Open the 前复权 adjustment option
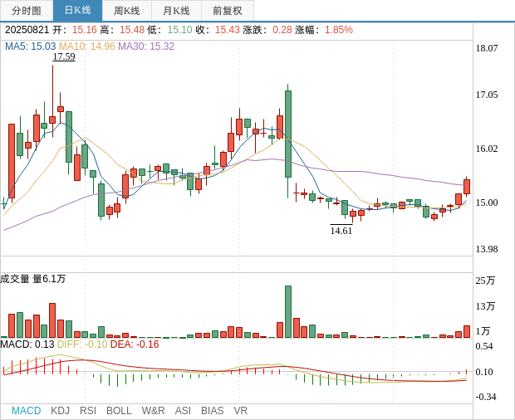The height and width of the screenshot is (420, 515). coord(228,11)
